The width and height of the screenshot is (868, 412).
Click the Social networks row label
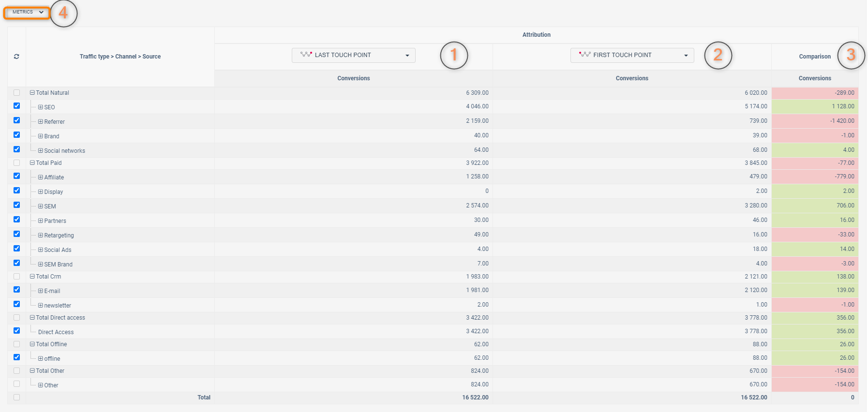pos(64,151)
